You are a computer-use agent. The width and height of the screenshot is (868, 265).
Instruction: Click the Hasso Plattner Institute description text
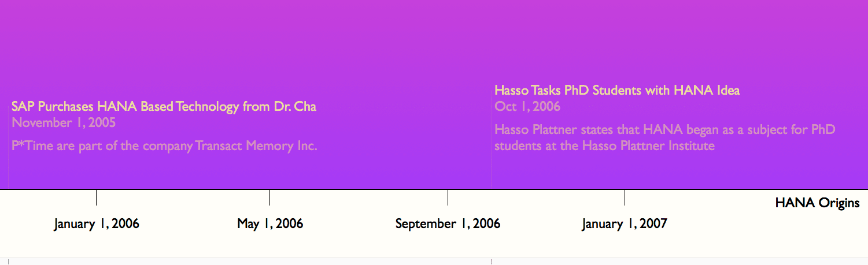point(665,137)
